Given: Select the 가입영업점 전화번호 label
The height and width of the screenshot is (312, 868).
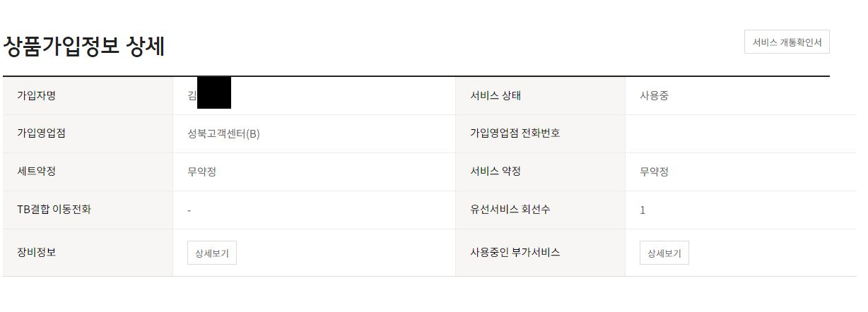Looking at the screenshot, I should pyautogui.click(x=515, y=133).
